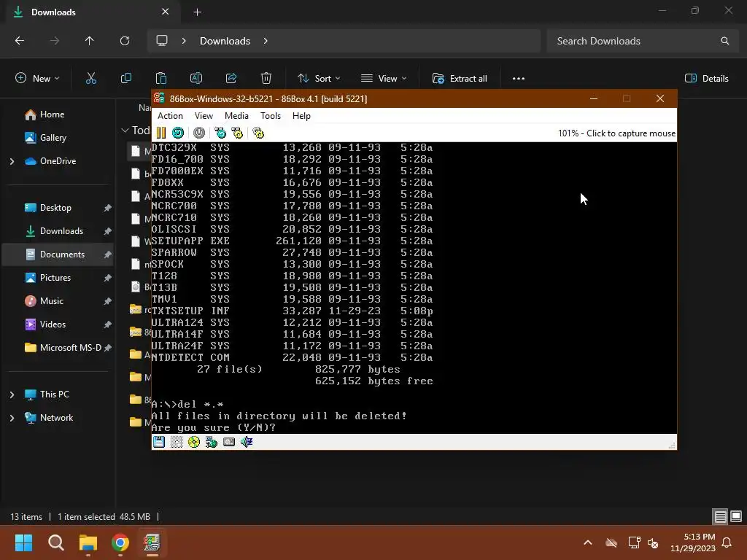This screenshot has width=747, height=560.
Task: Click Rename icon in Explorer toolbar
Action: click(x=196, y=79)
